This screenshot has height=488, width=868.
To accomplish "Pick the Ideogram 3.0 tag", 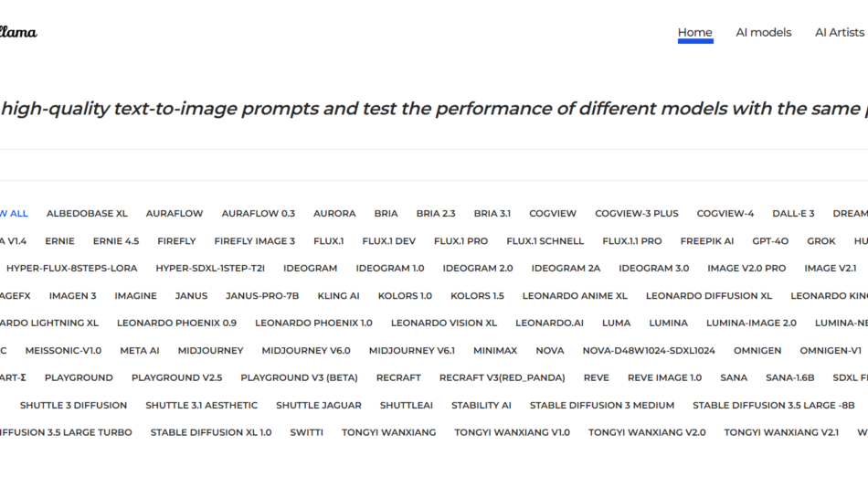I will pyautogui.click(x=653, y=269).
